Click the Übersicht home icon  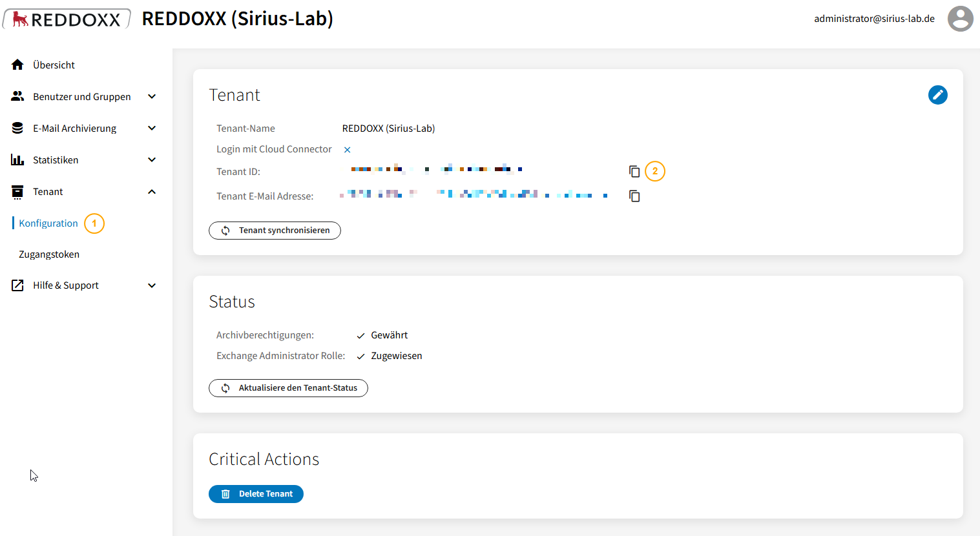click(x=17, y=65)
